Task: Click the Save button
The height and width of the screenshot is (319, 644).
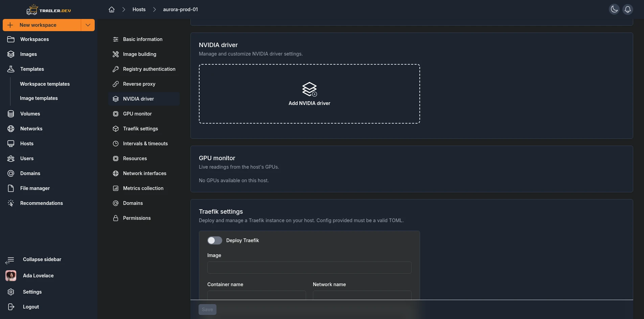Action: click(207, 310)
